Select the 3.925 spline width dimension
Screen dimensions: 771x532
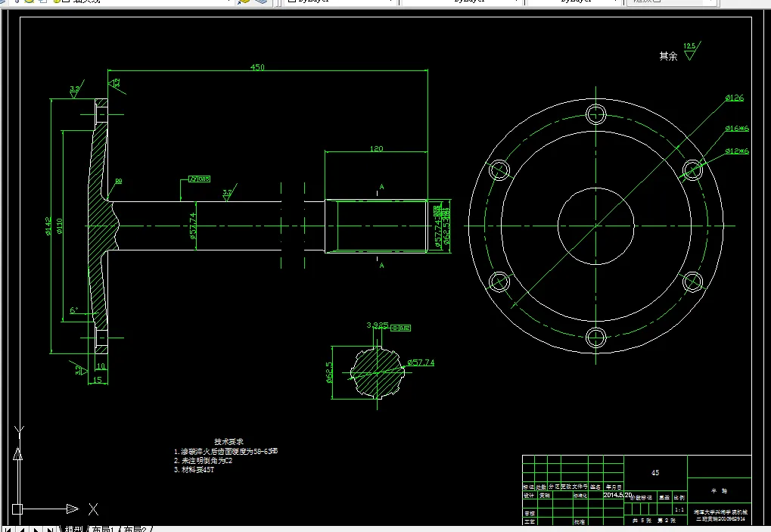click(377, 325)
